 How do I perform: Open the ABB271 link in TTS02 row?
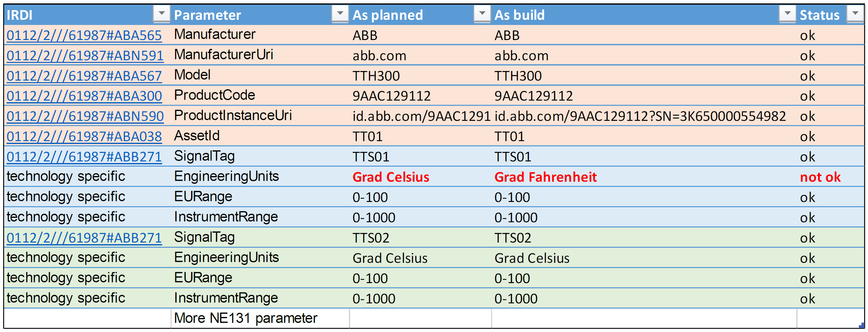84,238
